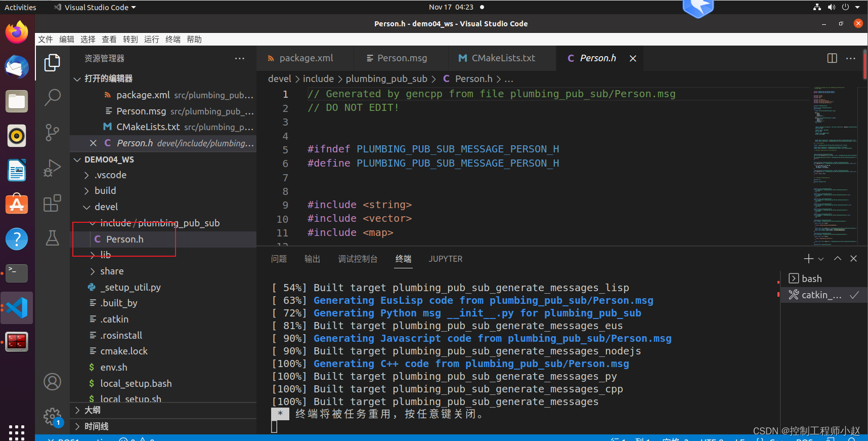This screenshot has width=868, height=441.
Task: Open the Testing flask view
Action: tap(52, 237)
